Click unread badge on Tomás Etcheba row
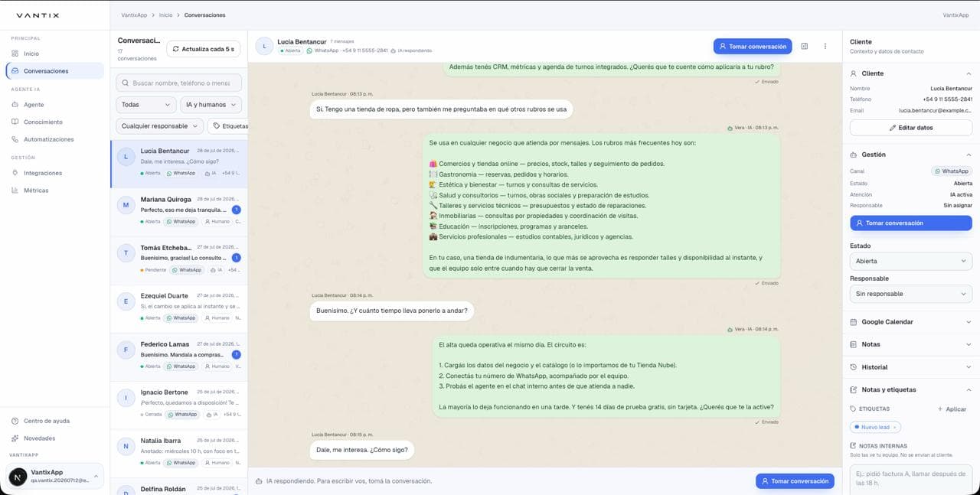Viewport: 980px width, 495px height. [237, 258]
